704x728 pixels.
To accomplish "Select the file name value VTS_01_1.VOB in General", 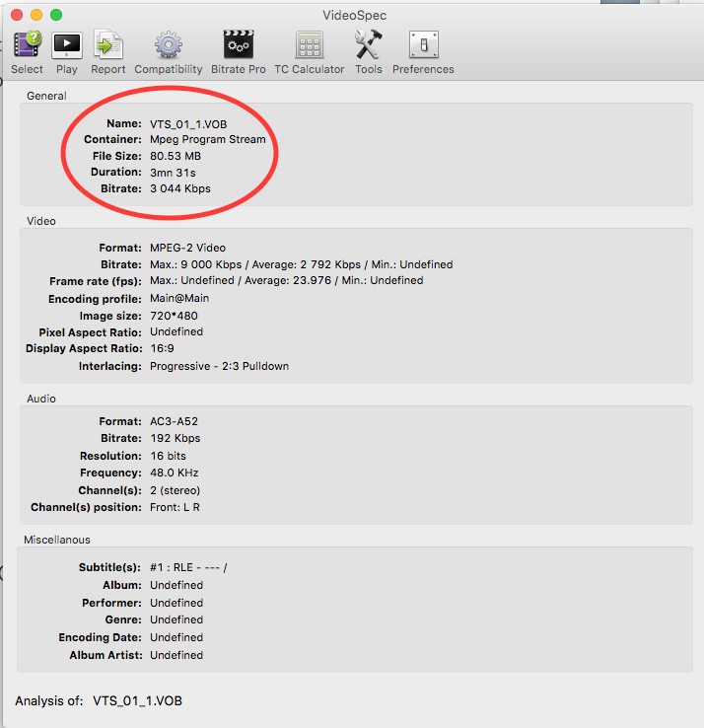I will click(x=188, y=124).
